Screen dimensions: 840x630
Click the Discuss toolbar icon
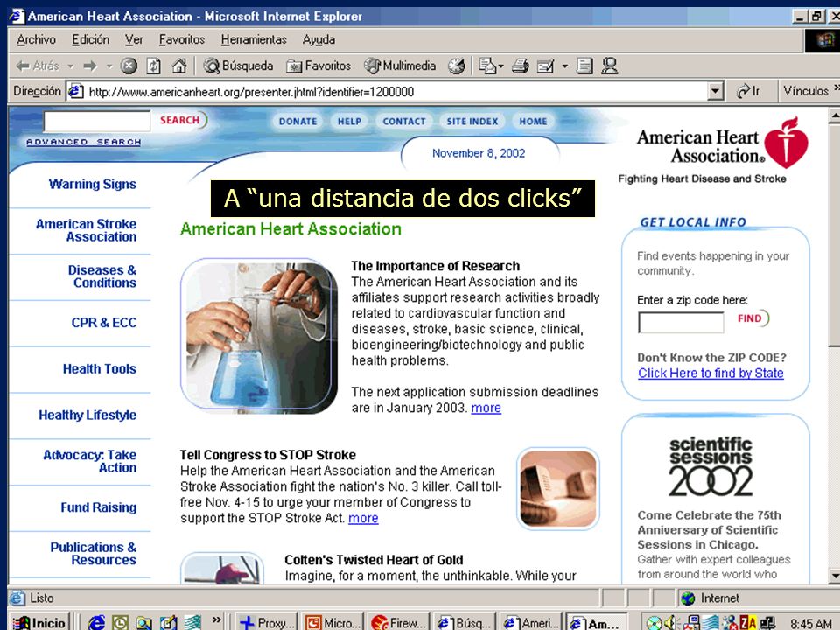[x=584, y=66]
